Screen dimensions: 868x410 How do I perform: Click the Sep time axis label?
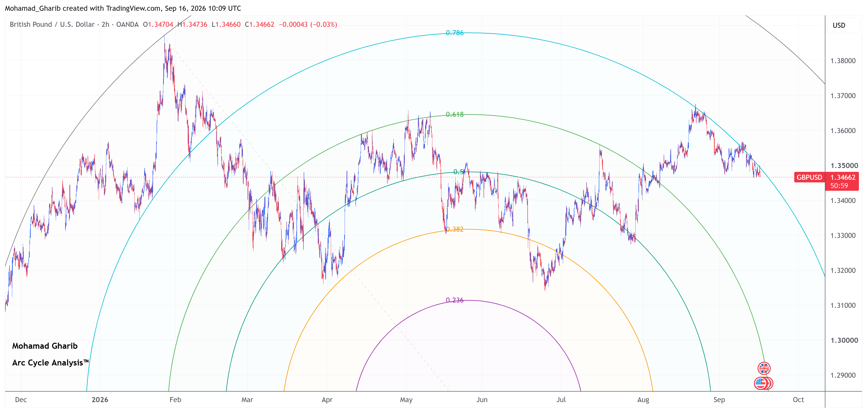click(x=719, y=399)
